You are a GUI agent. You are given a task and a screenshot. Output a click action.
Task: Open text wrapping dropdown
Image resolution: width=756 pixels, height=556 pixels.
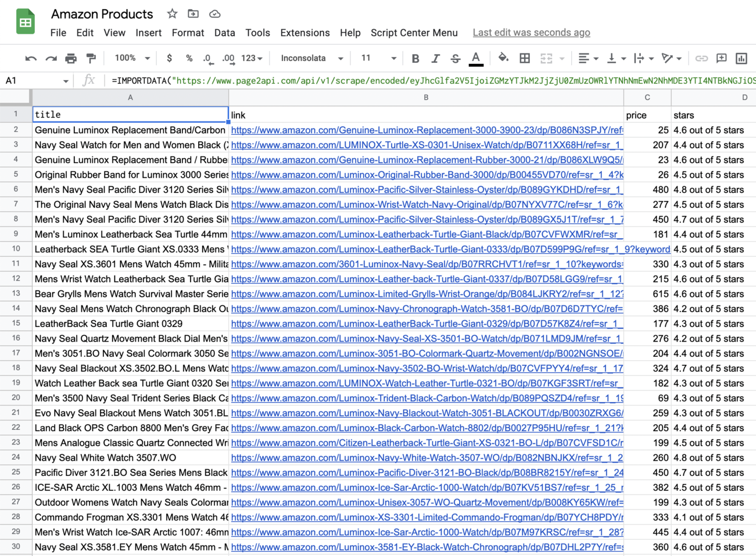(644, 58)
